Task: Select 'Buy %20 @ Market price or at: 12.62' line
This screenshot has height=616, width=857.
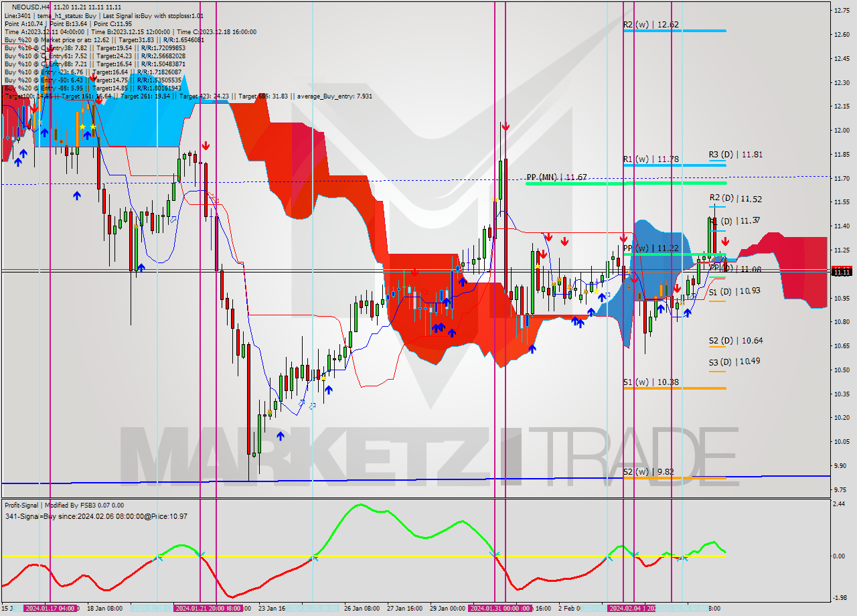Action: click(106, 40)
